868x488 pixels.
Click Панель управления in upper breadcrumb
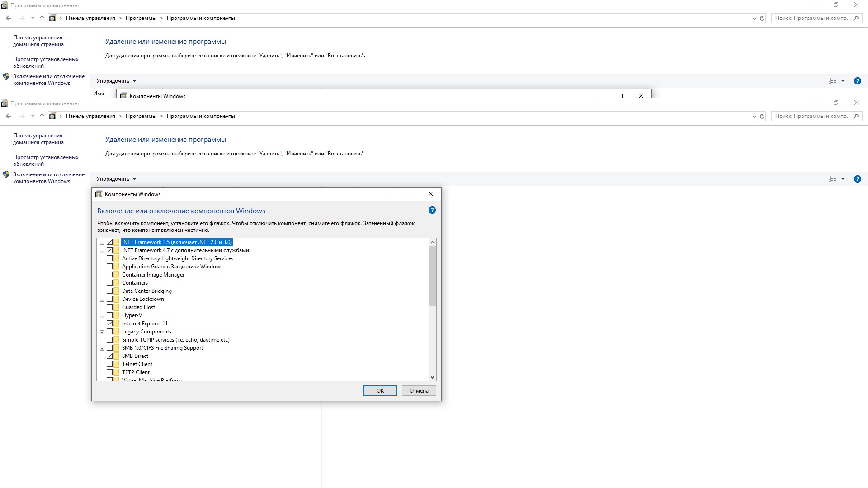click(90, 18)
